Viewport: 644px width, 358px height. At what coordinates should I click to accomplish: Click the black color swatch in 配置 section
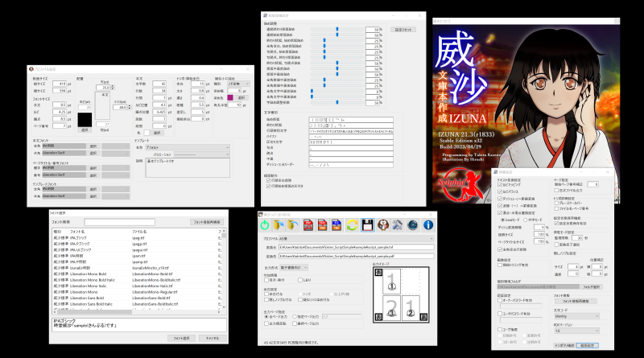pos(85,120)
